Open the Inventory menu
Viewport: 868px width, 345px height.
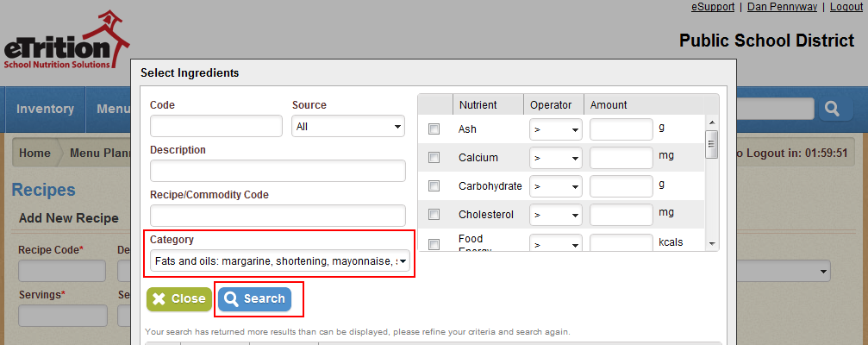(45, 109)
